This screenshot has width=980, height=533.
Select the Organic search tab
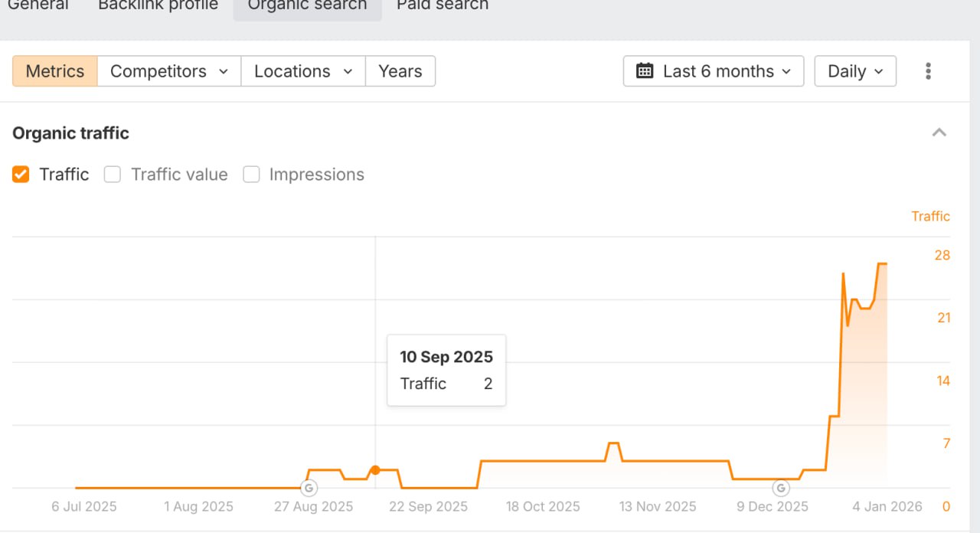click(x=307, y=6)
